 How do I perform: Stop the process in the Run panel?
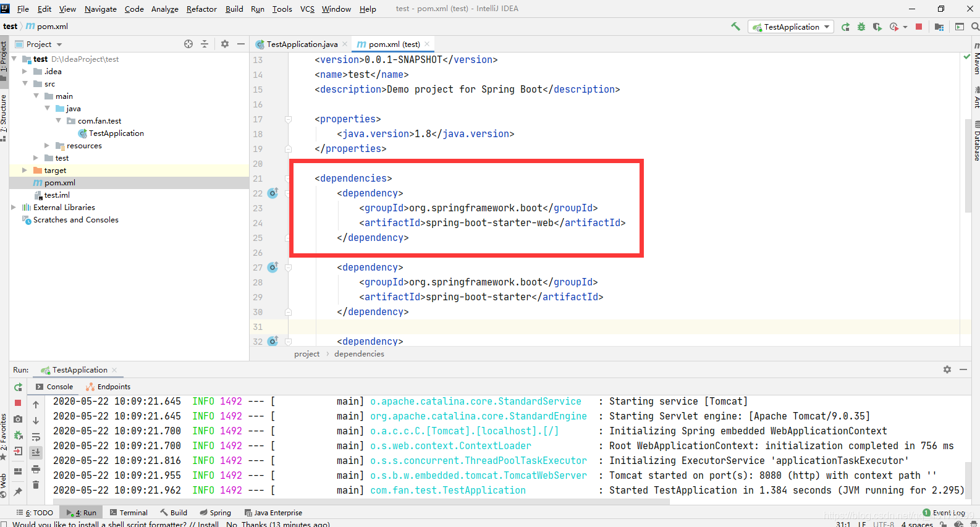(x=18, y=403)
